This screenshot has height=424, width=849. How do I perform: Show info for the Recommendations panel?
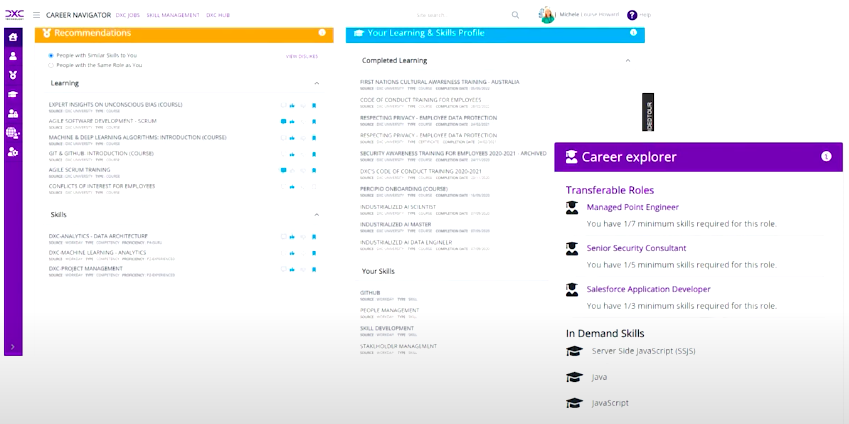322,32
